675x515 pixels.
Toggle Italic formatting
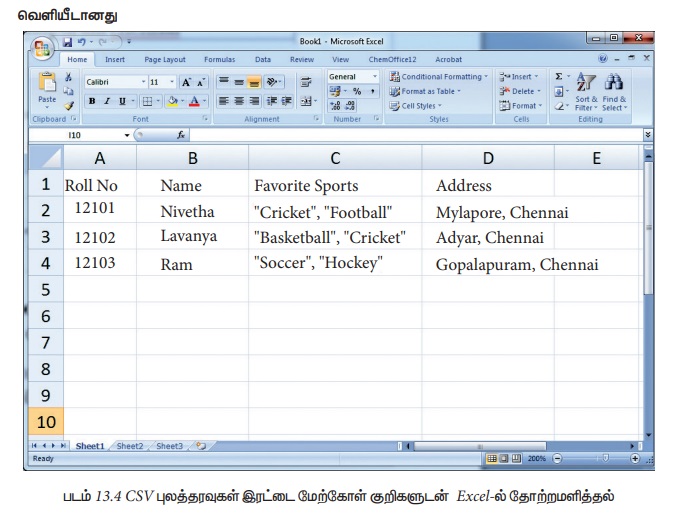click(x=107, y=101)
